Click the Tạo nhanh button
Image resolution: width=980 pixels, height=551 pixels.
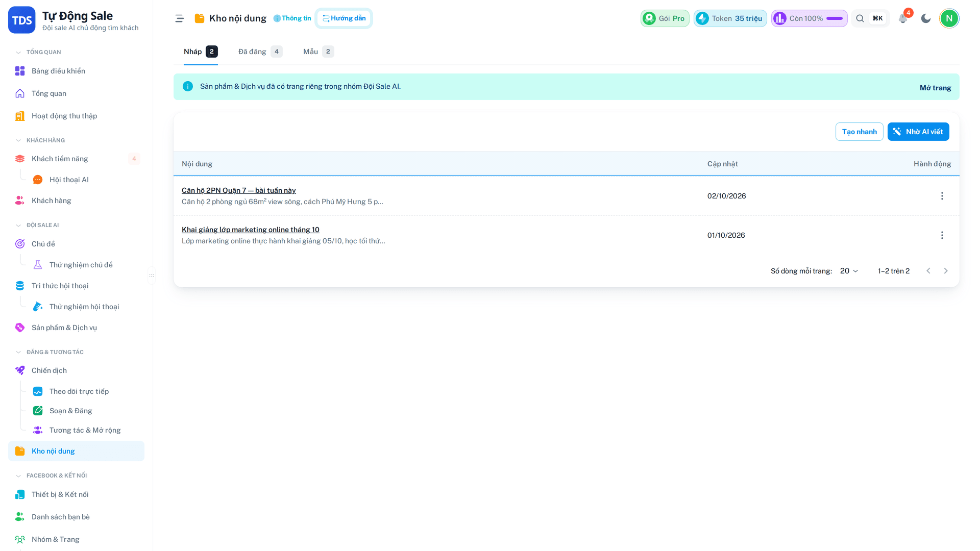coord(859,132)
